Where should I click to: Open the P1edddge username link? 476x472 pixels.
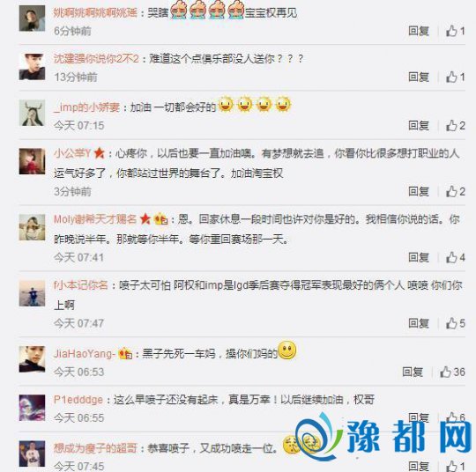click(x=78, y=400)
